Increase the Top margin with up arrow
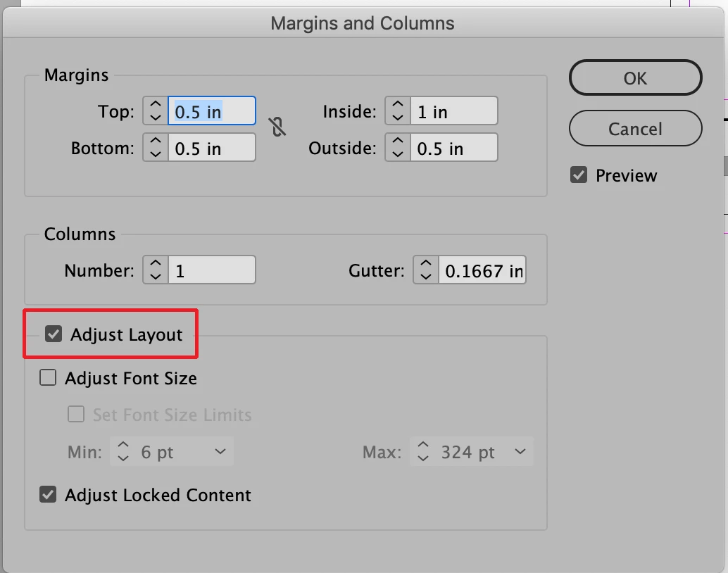This screenshot has height=573, width=728. pyautogui.click(x=156, y=104)
